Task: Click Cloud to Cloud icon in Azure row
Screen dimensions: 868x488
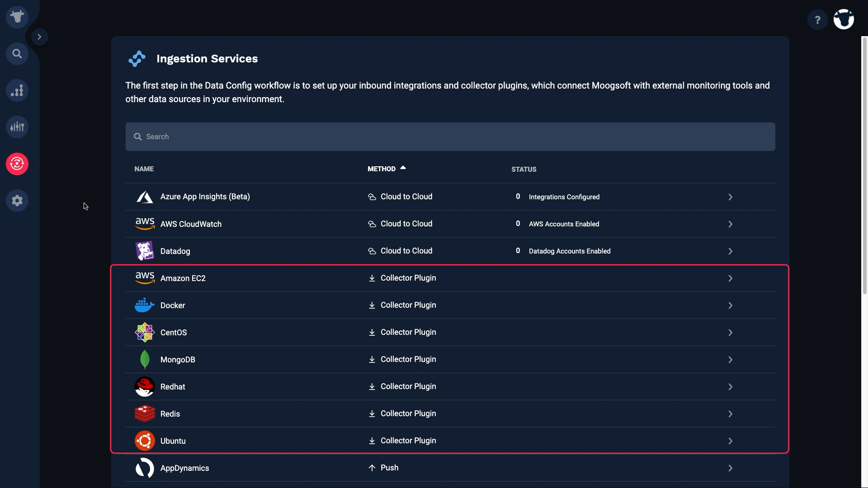Action: point(372,197)
